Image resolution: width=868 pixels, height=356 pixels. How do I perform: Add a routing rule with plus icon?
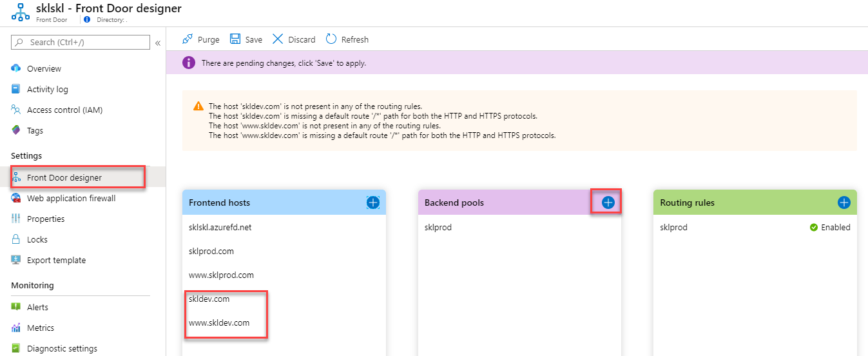click(844, 203)
